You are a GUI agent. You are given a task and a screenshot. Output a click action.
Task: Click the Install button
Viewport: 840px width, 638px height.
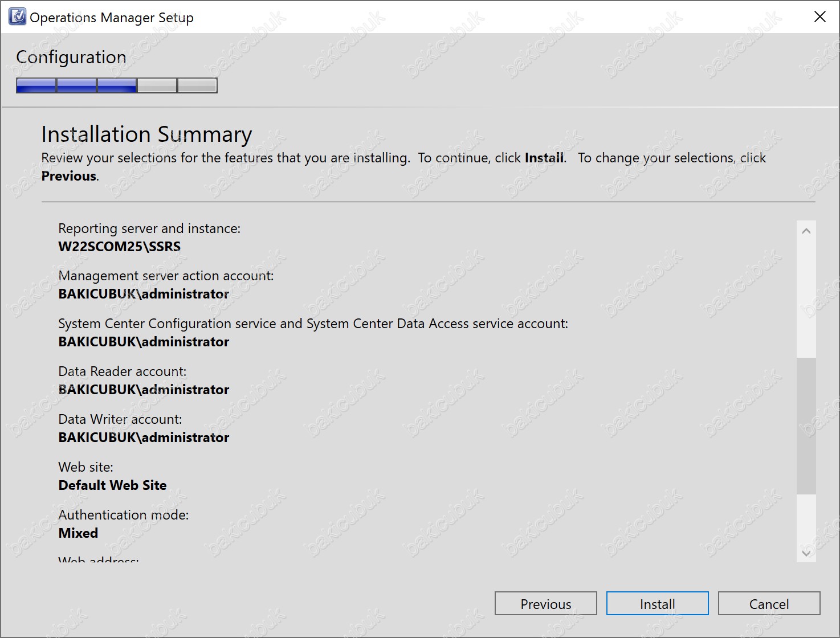[657, 603]
